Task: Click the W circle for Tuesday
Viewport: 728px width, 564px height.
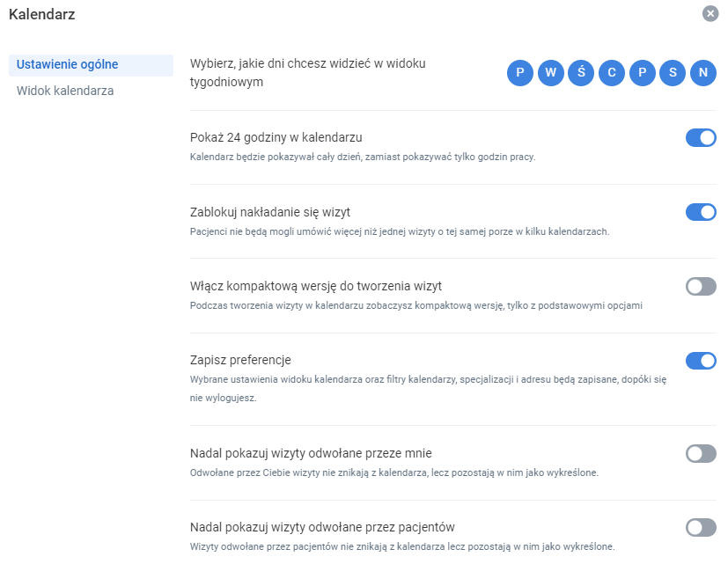Action: coord(550,73)
